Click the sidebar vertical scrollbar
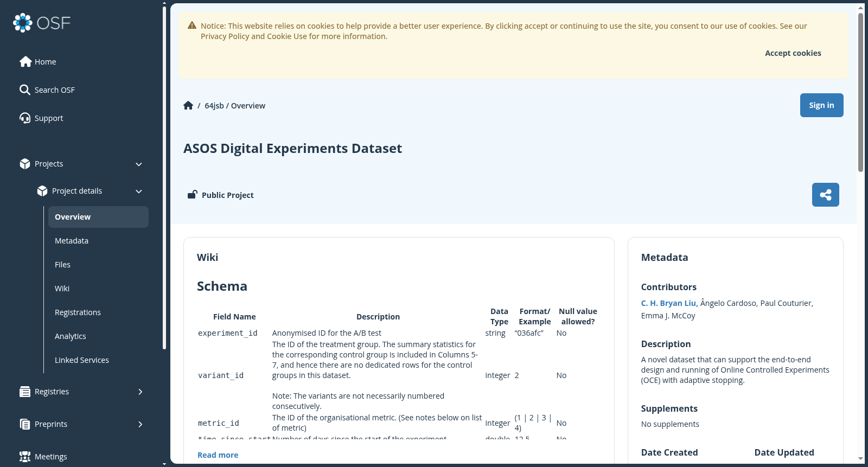 (x=164, y=178)
